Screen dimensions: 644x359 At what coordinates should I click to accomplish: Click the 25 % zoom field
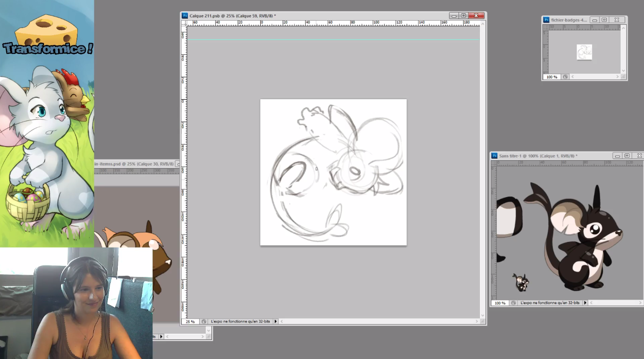(x=190, y=322)
